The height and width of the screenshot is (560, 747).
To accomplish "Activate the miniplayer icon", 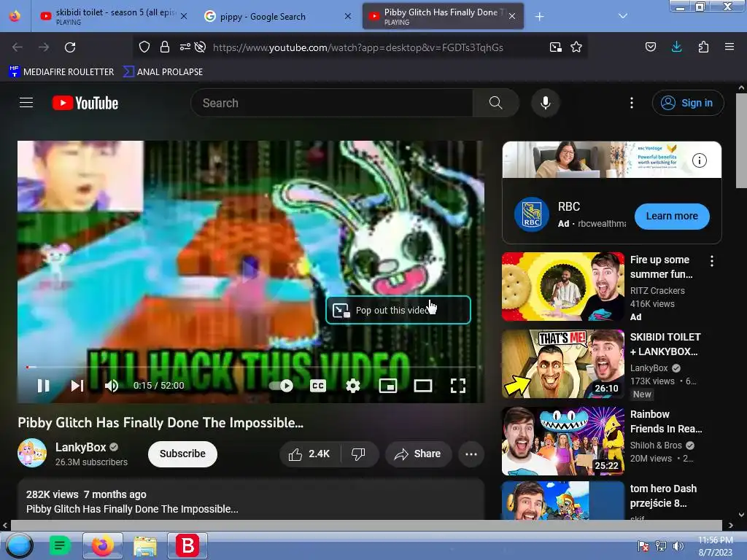I will (388, 386).
